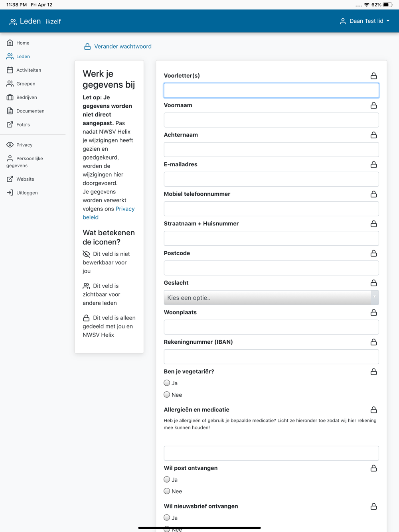Expand the Geslacht 'Kies een optie' dropdown
This screenshot has height=532, width=399.
pos(271,298)
